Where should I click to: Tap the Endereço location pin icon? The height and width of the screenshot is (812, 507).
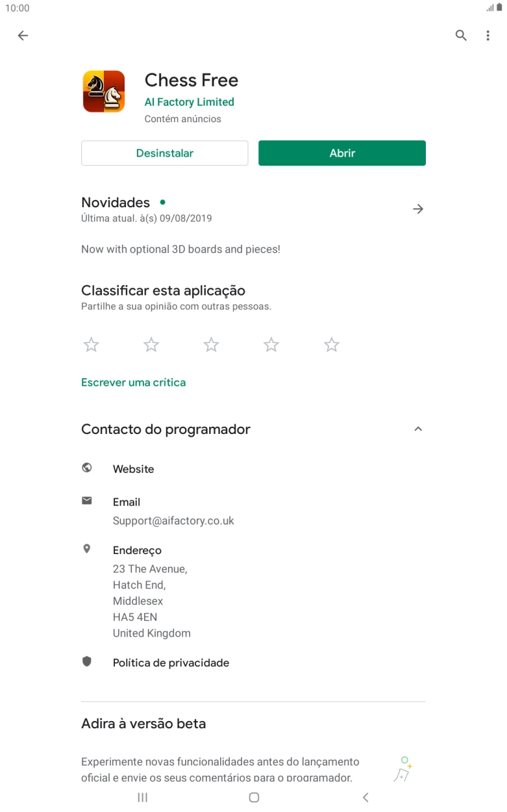[87, 549]
